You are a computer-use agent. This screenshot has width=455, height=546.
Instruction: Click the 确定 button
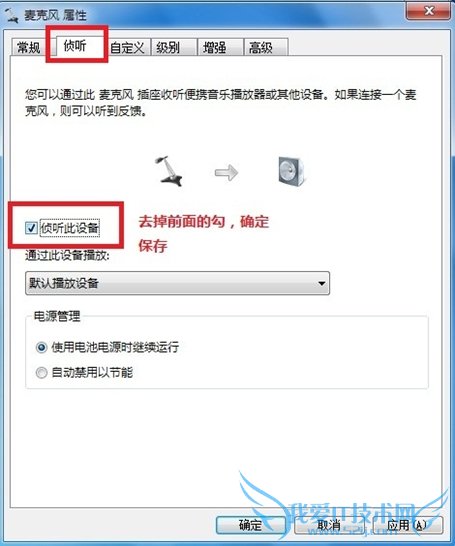[251, 525]
